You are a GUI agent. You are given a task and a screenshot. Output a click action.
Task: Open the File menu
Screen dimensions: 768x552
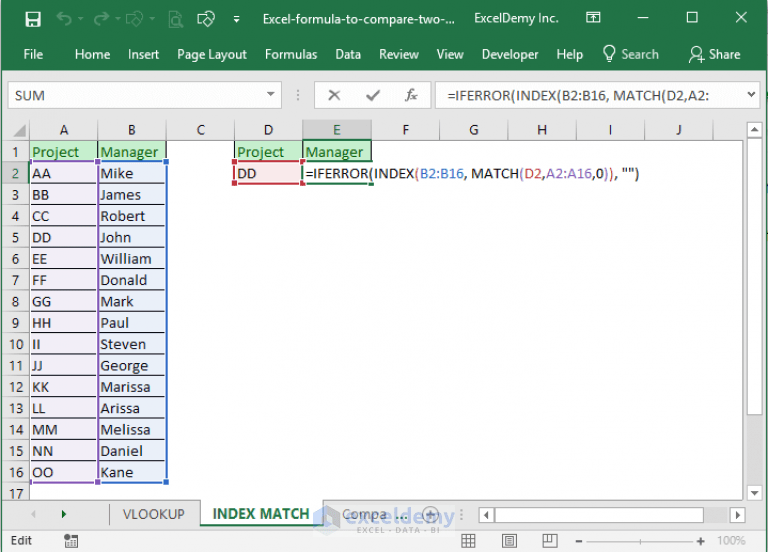pyautogui.click(x=33, y=54)
